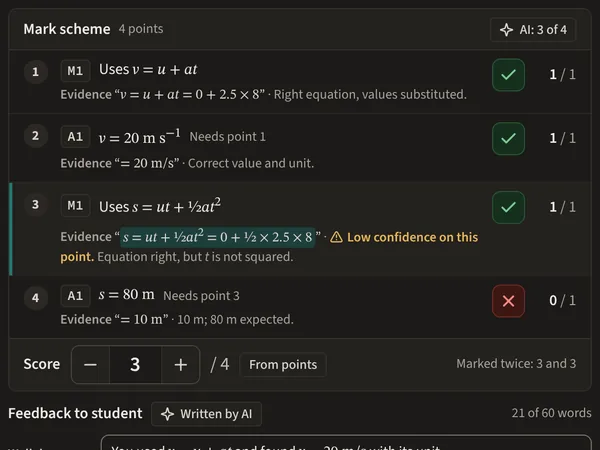The height and width of the screenshot is (450, 600).
Task: Select number badge 4 in mark scheme
Action: [36, 297]
